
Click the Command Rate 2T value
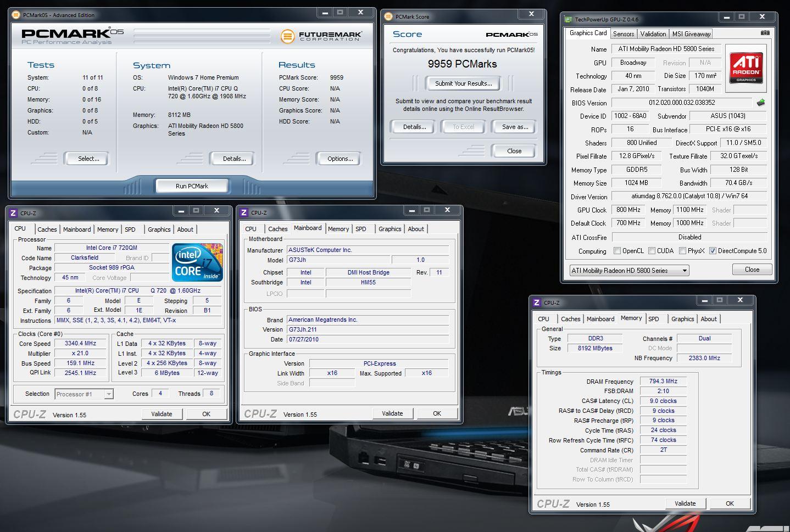click(663, 450)
